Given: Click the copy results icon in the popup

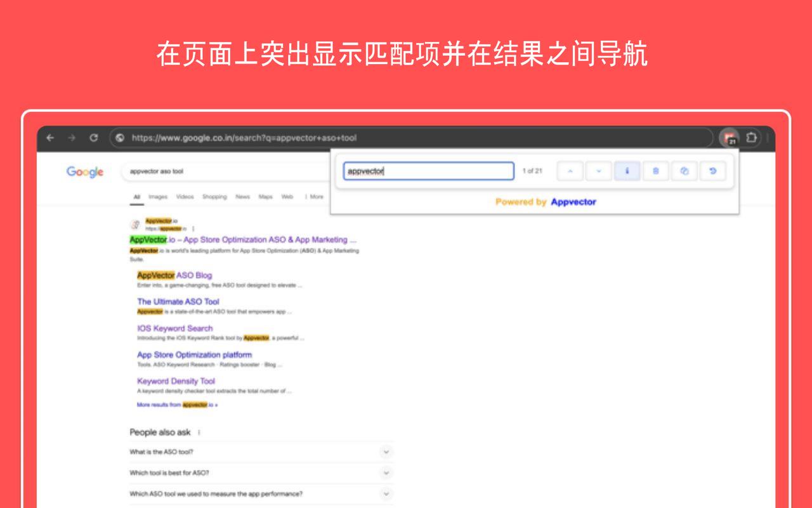Looking at the screenshot, I should (684, 170).
